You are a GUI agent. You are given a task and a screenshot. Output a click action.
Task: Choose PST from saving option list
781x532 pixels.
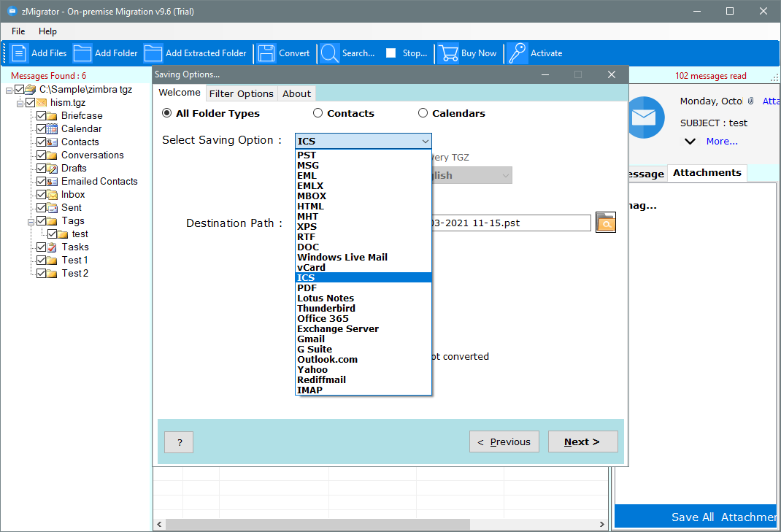click(363, 155)
